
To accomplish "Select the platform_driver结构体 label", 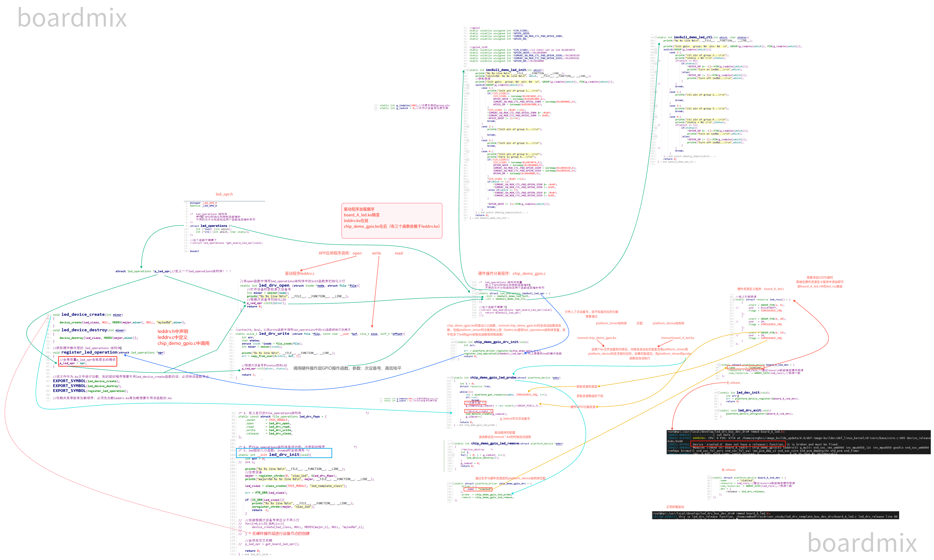I will click(611, 323).
